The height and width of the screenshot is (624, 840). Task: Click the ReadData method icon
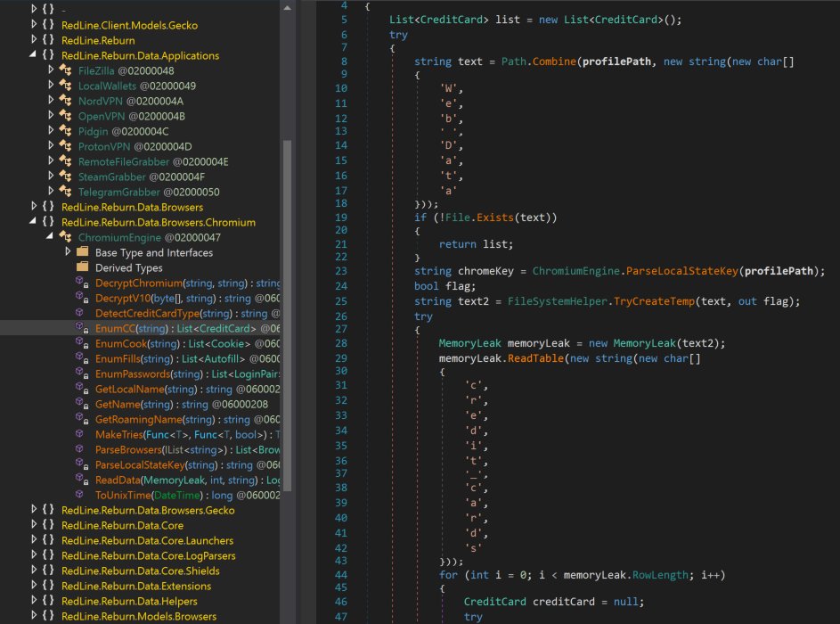coord(82,480)
